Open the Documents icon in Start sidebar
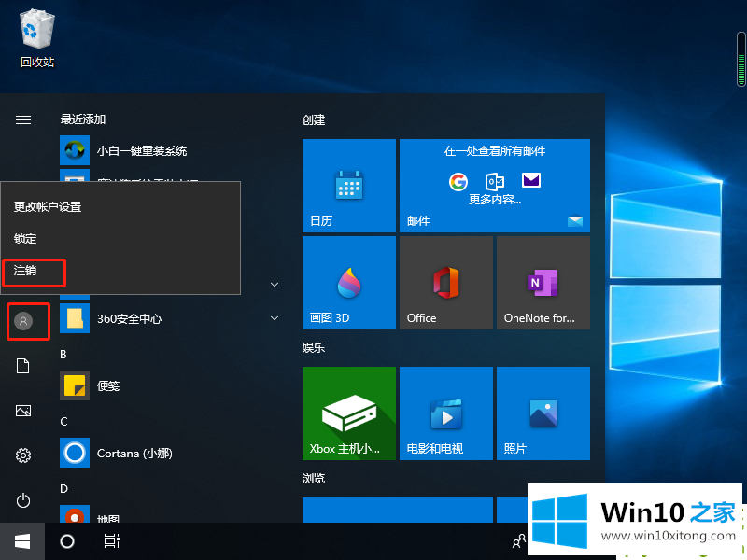747x560 pixels. [x=23, y=366]
